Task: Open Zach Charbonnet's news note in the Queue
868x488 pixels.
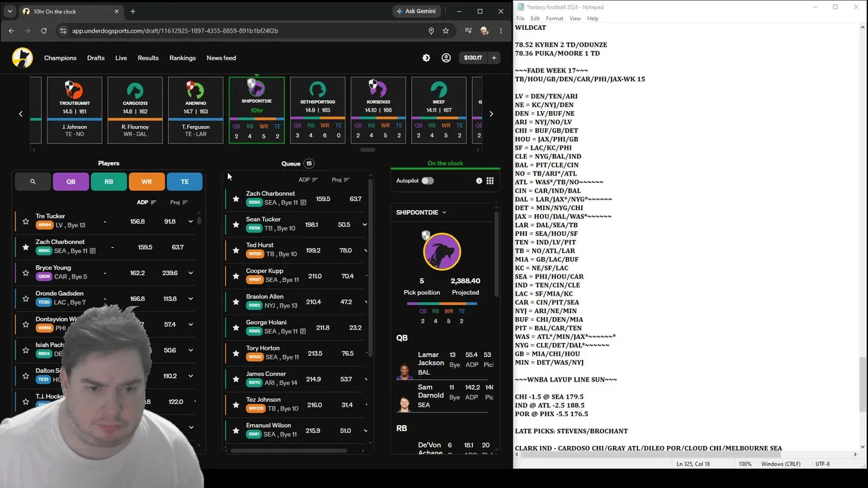Action: tap(303, 203)
